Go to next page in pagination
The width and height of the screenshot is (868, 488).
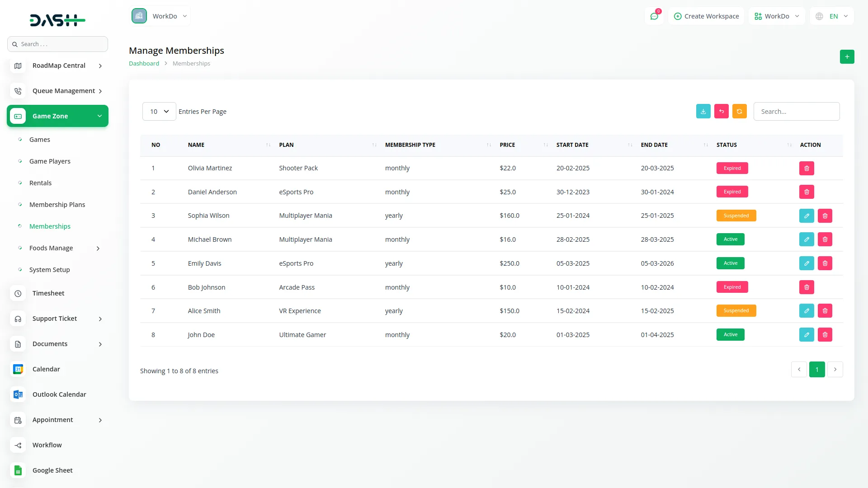coord(835,370)
